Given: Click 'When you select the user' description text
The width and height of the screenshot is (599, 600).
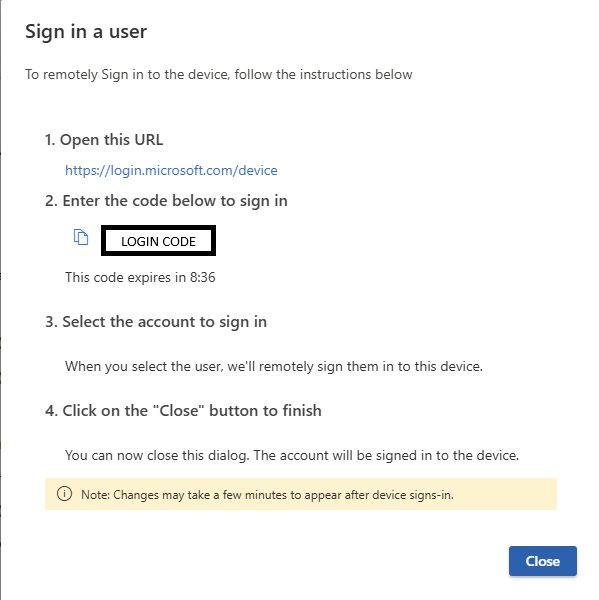Looking at the screenshot, I should (274, 366).
